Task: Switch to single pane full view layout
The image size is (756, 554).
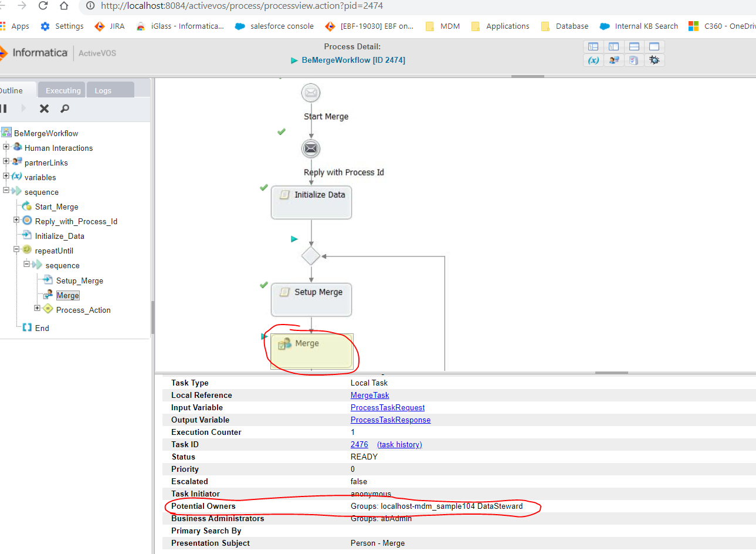Action: coord(655,46)
